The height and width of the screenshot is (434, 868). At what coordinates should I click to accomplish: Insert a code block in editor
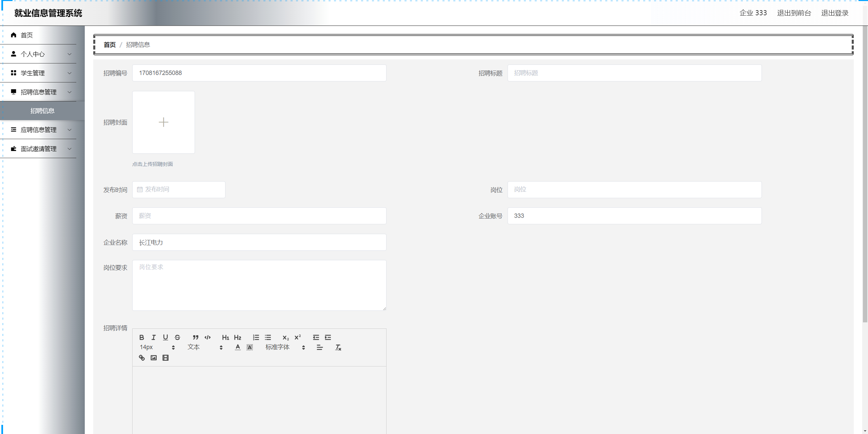point(208,337)
